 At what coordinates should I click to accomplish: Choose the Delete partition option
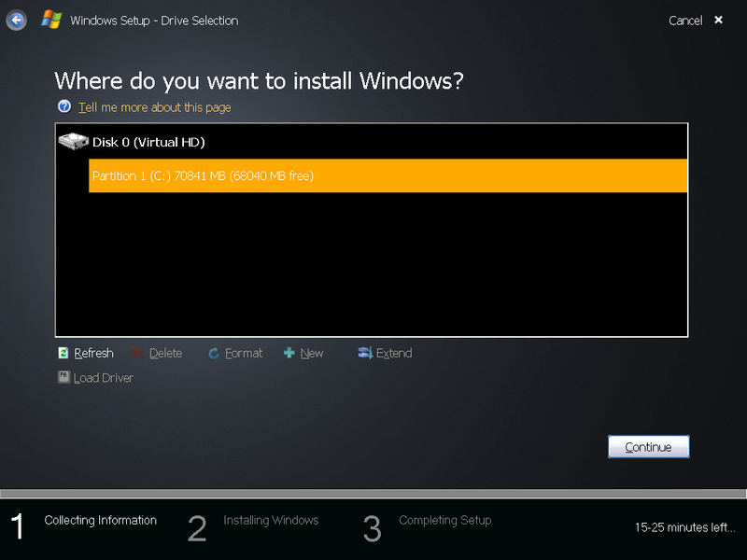pyautogui.click(x=166, y=354)
